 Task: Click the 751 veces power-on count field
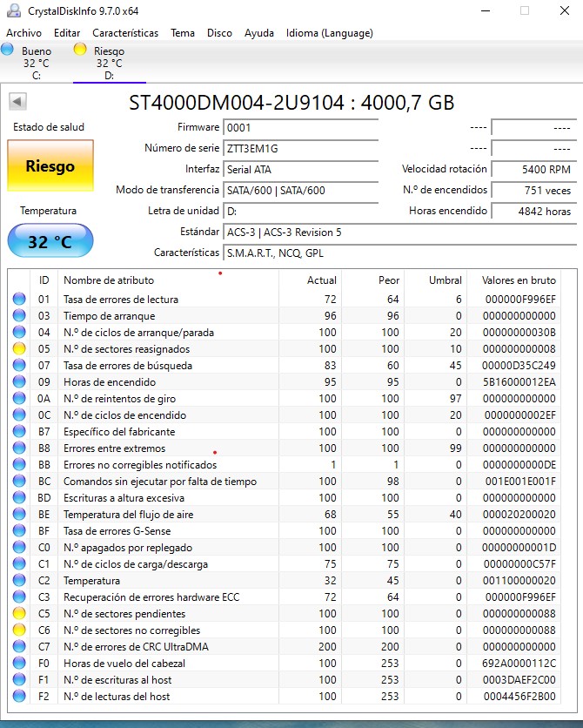[534, 191]
